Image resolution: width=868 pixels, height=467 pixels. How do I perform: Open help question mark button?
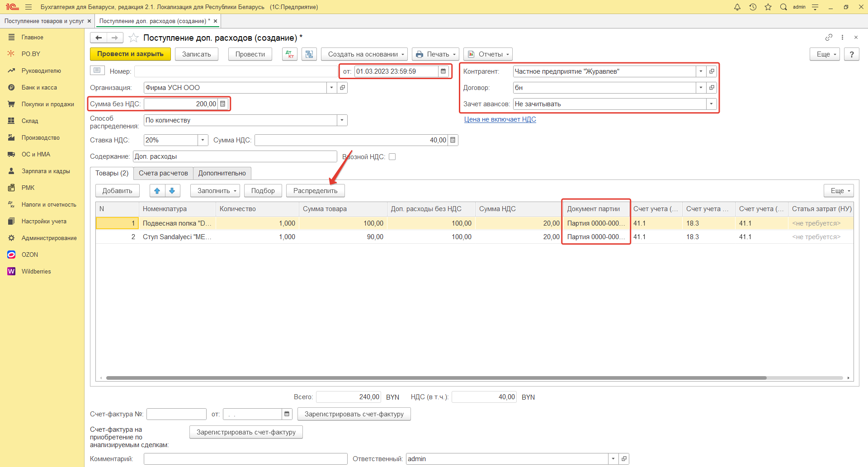click(x=852, y=54)
